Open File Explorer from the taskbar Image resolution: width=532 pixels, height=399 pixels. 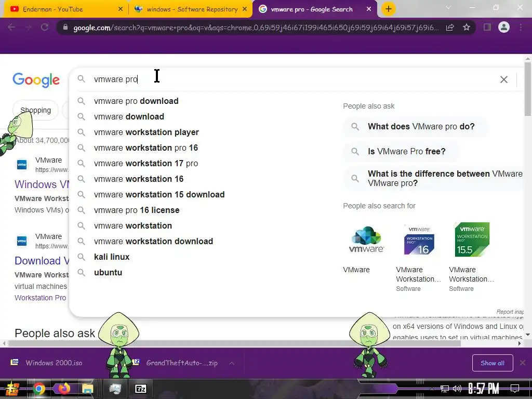tap(87, 389)
